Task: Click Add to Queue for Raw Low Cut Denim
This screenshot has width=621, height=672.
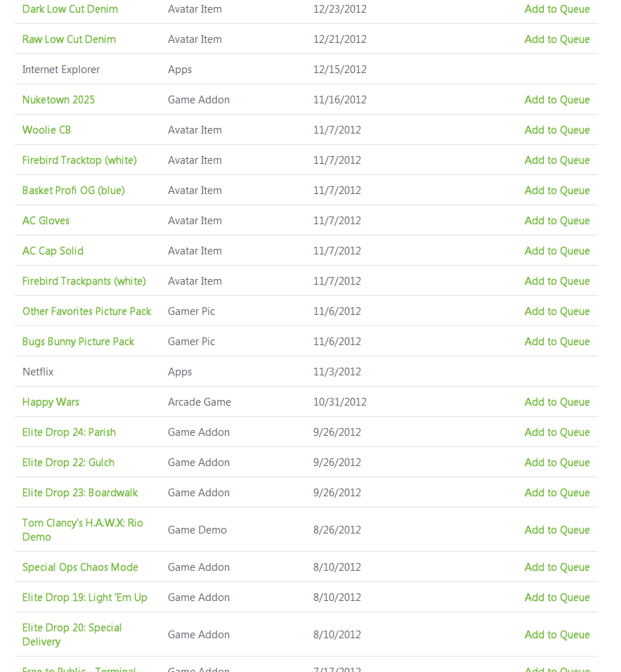Action: [556, 39]
